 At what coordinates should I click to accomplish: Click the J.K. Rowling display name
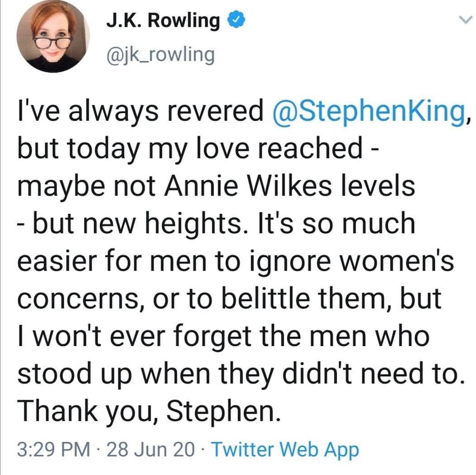162,21
